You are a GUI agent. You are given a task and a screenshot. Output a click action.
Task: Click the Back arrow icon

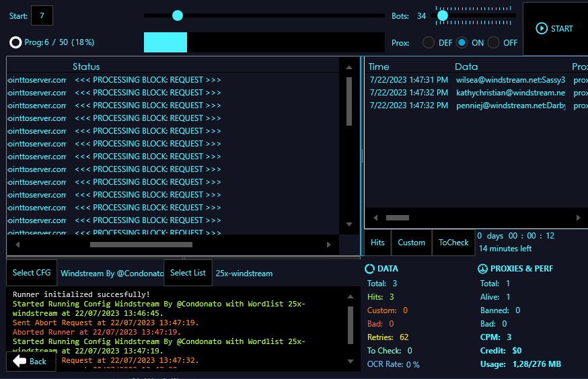tap(20, 361)
